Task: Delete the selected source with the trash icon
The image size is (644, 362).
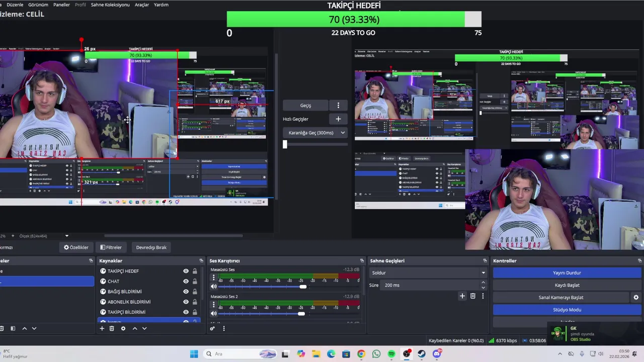Action: point(112,328)
